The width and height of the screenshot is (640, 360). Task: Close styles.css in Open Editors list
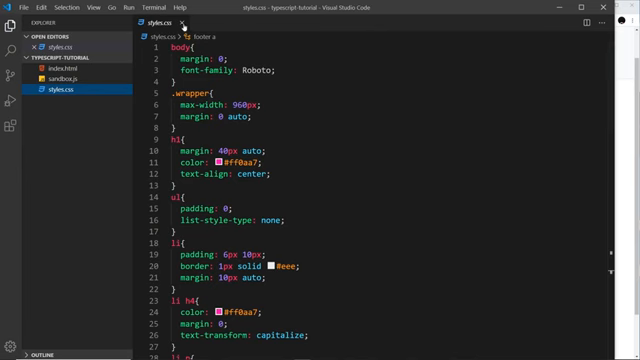[34, 47]
